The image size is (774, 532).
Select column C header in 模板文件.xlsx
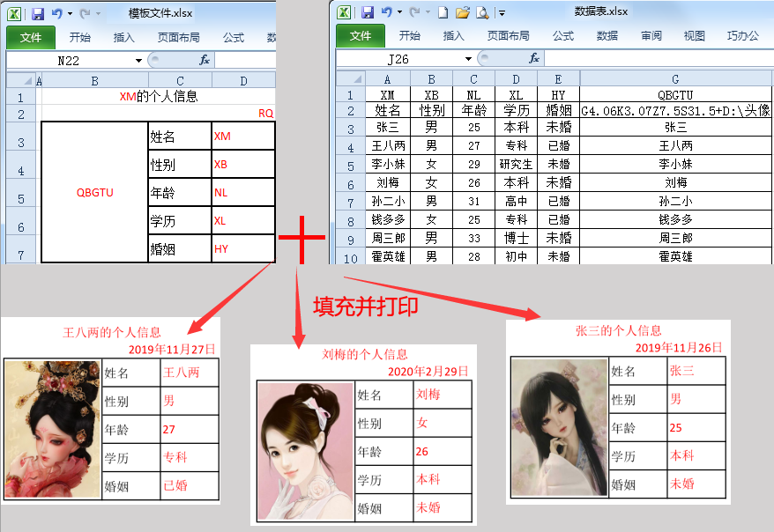tap(180, 80)
